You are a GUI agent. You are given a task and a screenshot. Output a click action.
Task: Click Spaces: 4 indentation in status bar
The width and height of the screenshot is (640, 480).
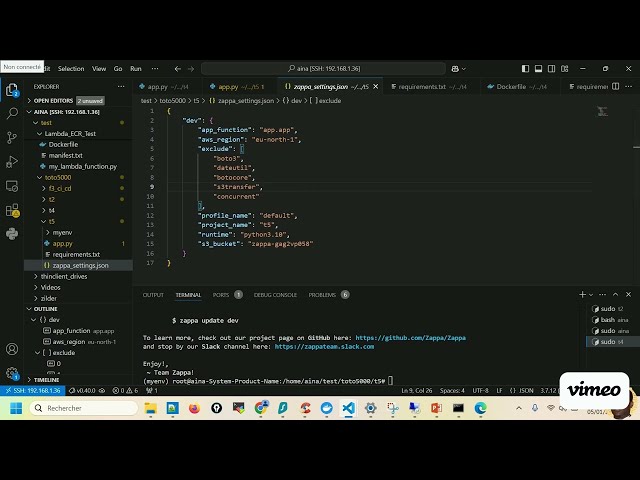452,391
